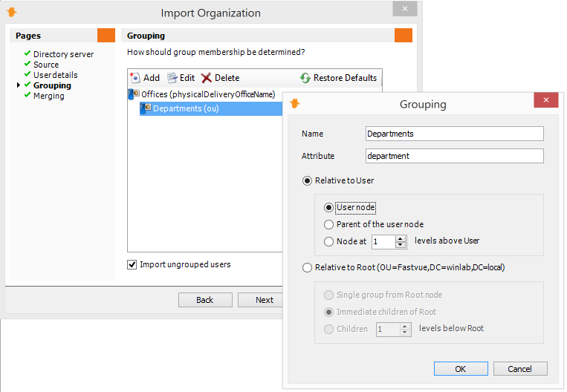567x392 pixels.
Task: Increase Node at levels spinner value
Action: (x=400, y=238)
